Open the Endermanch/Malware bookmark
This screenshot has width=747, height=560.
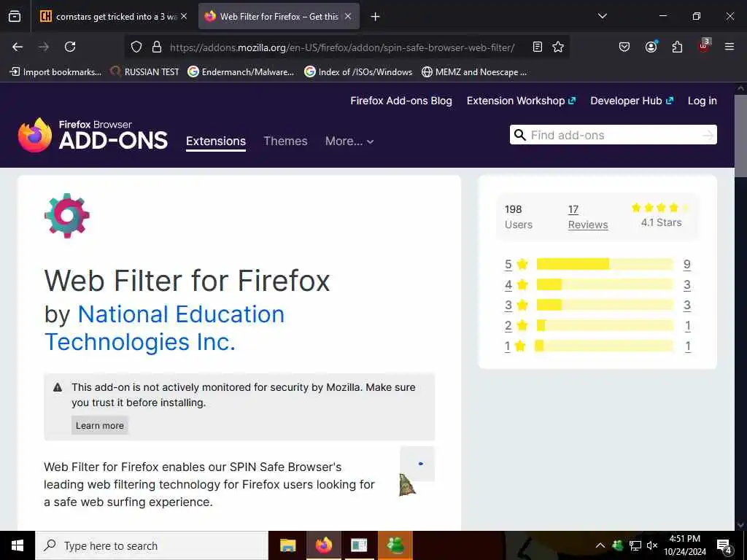[241, 72]
